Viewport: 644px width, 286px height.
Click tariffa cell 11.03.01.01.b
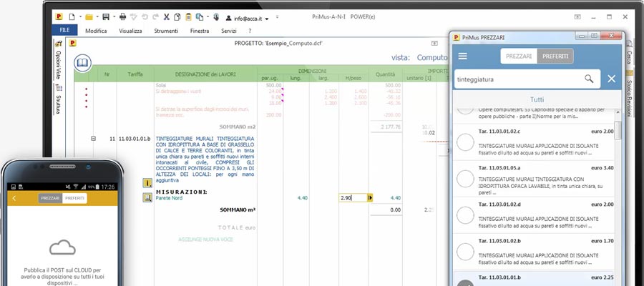pos(135,139)
